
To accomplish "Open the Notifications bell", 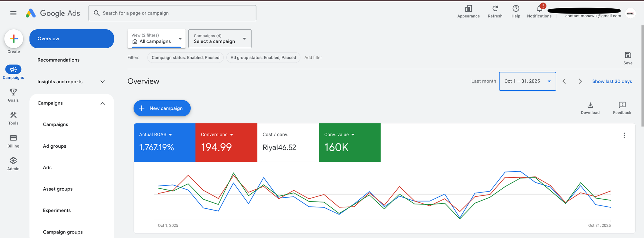I will [539, 9].
